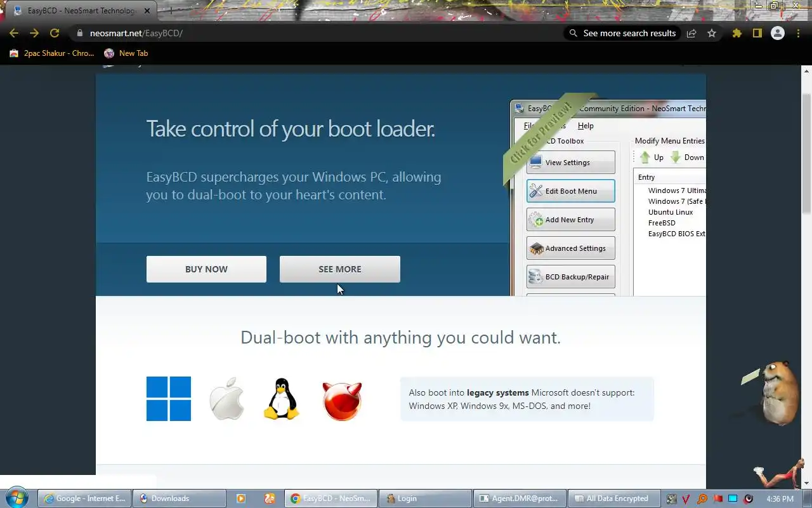Click the cyan monitor system tray icon
The height and width of the screenshot is (508, 812).
tap(733, 499)
